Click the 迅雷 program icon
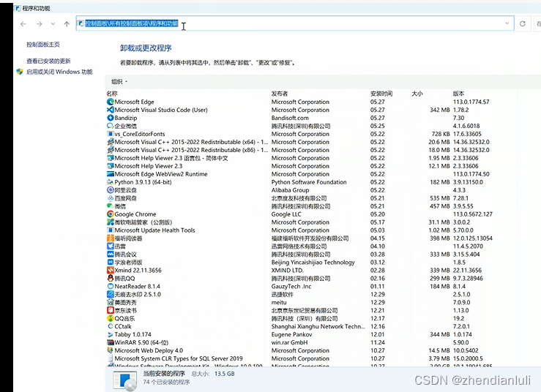541x392 pixels. 110,246
